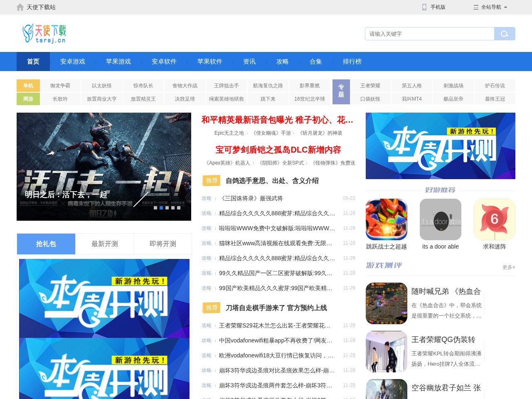Open the 和平精英最新语音包曝光 headline
The image size is (532, 399).
(x=278, y=120)
